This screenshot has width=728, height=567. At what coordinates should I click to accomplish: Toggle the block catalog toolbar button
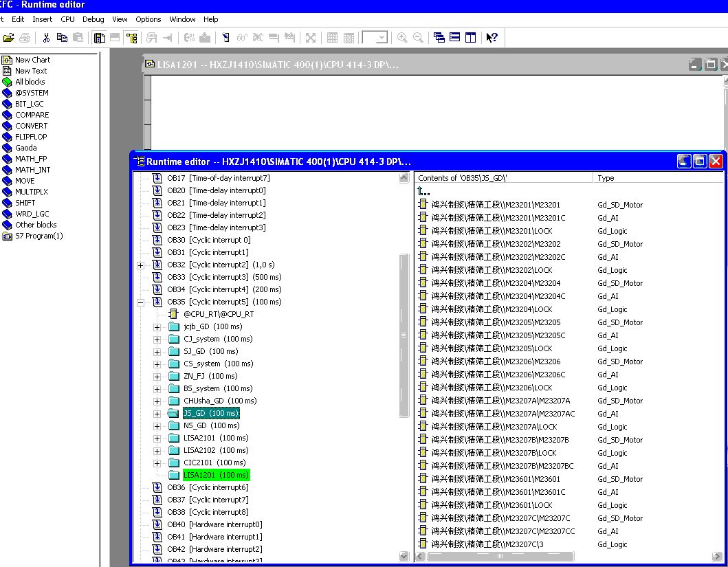[99, 38]
